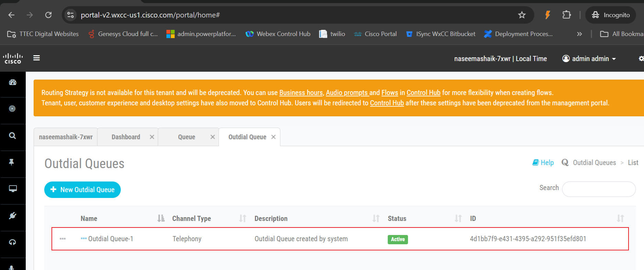The width and height of the screenshot is (644, 270).
Task: Select the Outdial Queue tab
Action: point(247,137)
